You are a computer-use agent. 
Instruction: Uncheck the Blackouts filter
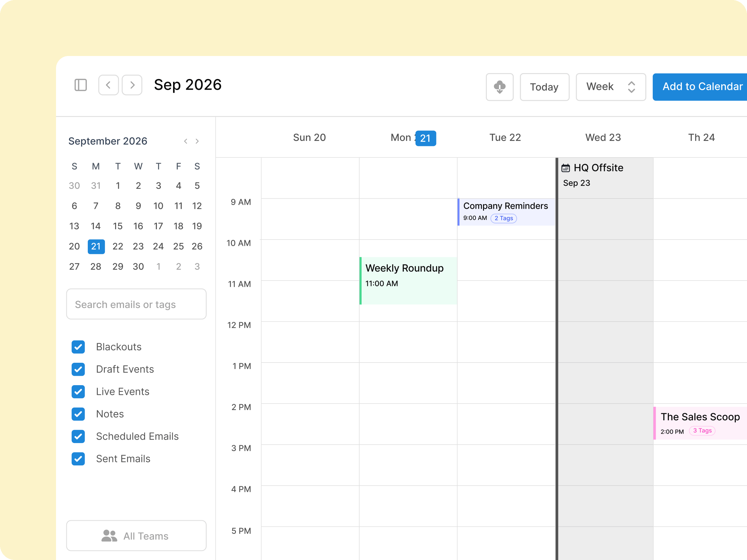pyautogui.click(x=78, y=347)
